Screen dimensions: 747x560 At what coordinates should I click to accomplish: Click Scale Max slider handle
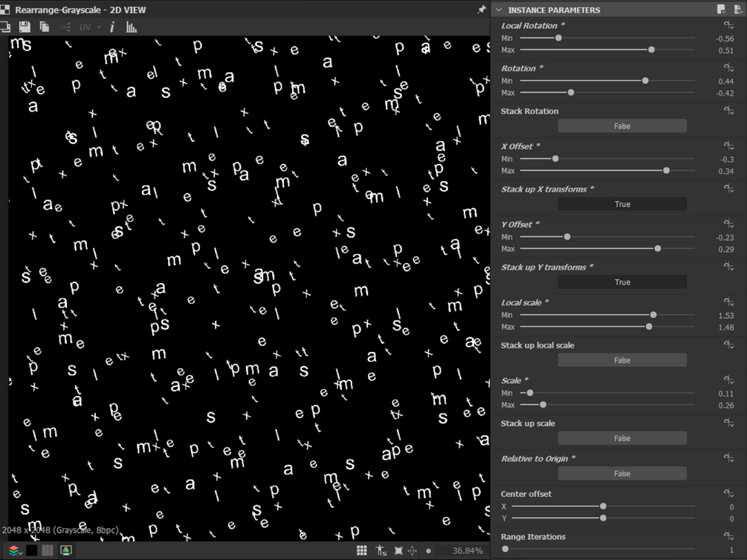543,406
